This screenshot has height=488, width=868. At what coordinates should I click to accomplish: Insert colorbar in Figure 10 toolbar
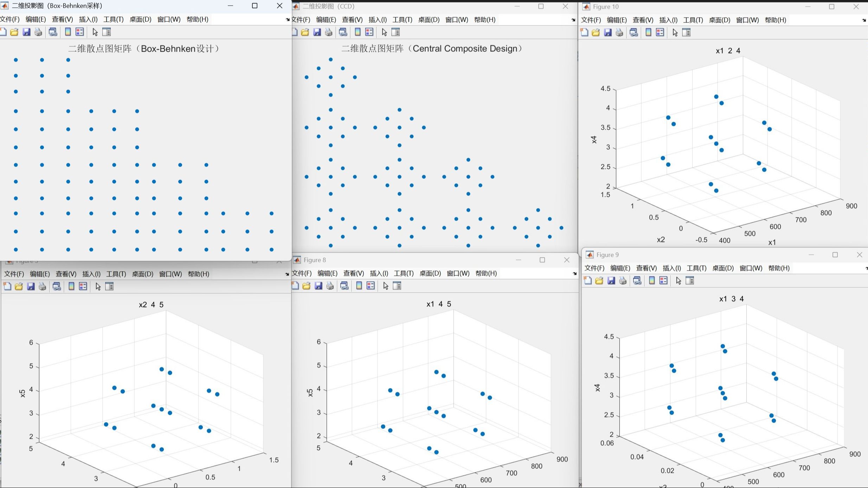point(649,33)
